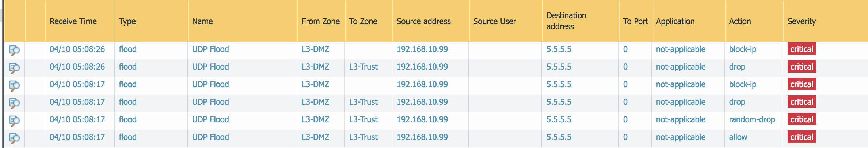
Task: Click the From Zone column header
Action: coord(320,21)
